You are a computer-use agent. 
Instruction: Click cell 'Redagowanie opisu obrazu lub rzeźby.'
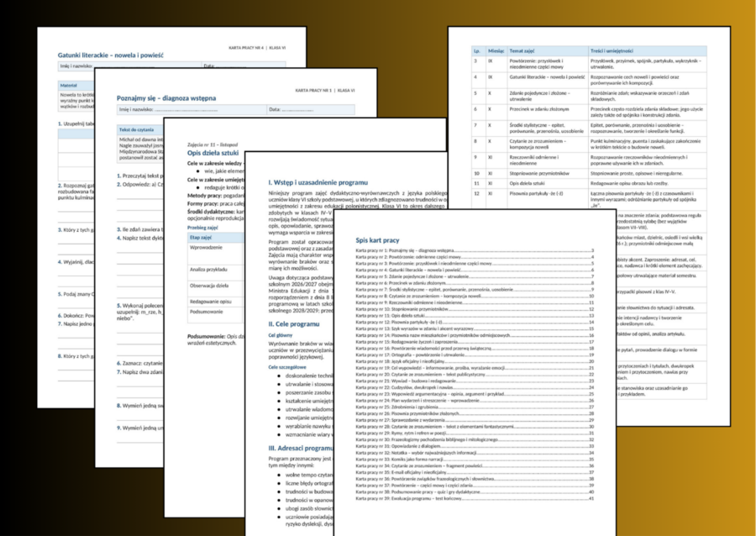(648, 184)
